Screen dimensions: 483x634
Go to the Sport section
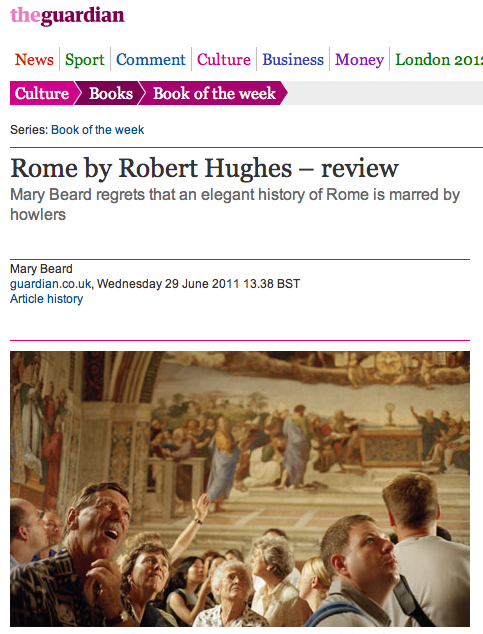85,60
